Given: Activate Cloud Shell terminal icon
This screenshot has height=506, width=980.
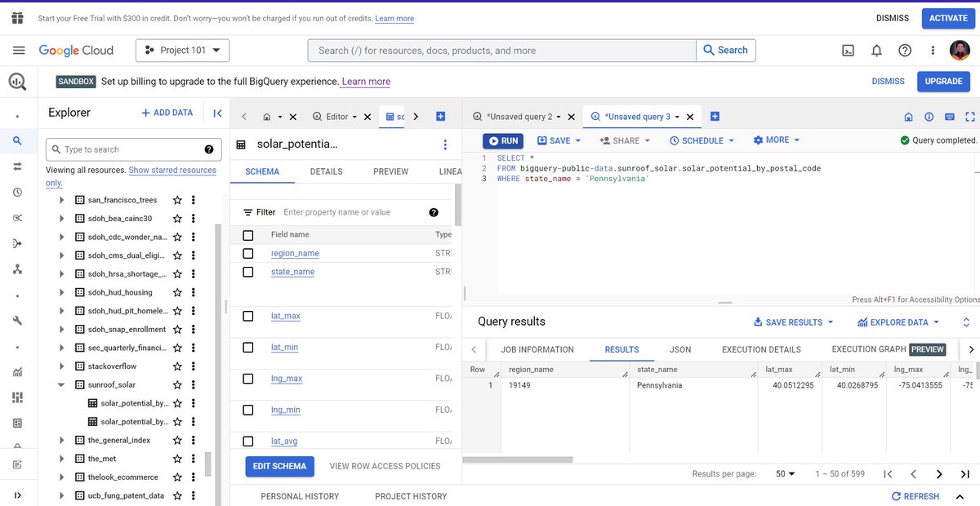Looking at the screenshot, I should (x=849, y=51).
